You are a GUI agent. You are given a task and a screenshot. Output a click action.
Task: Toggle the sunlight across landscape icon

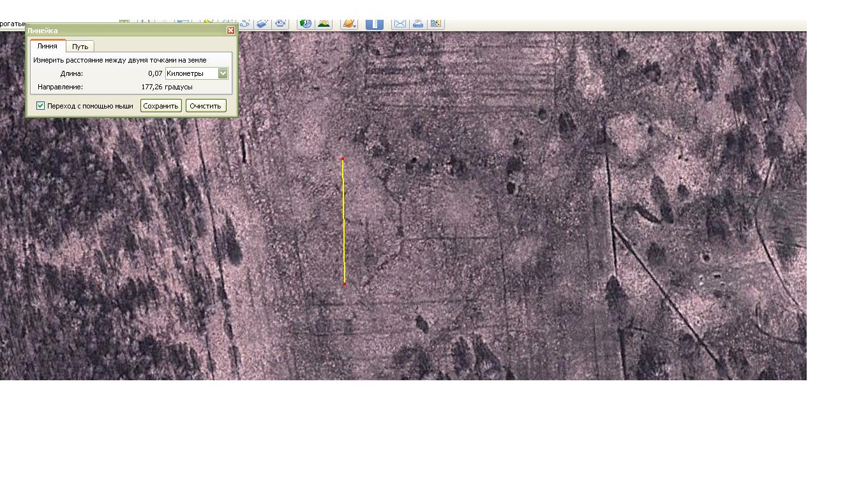point(324,24)
